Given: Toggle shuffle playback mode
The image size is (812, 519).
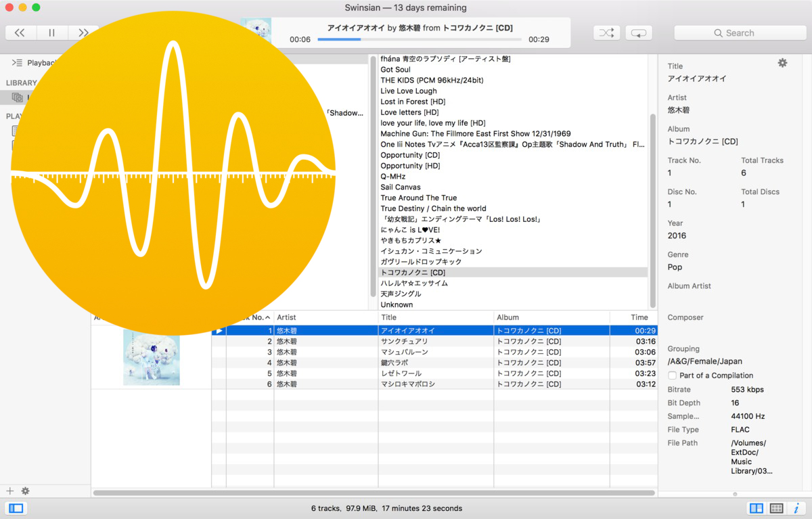Looking at the screenshot, I should click(x=606, y=32).
